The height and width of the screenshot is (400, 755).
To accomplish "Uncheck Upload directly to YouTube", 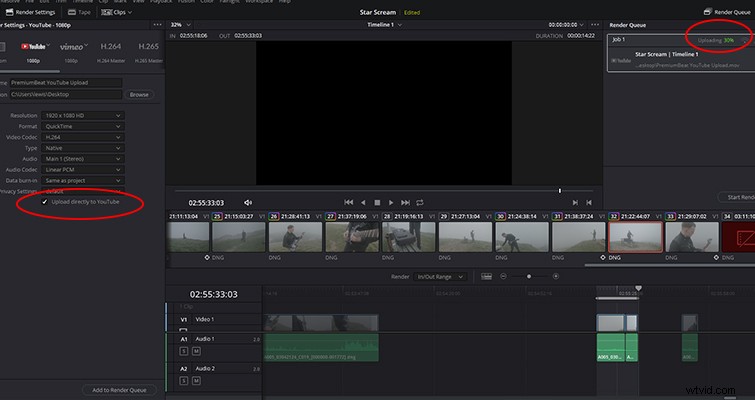I will tap(45, 202).
